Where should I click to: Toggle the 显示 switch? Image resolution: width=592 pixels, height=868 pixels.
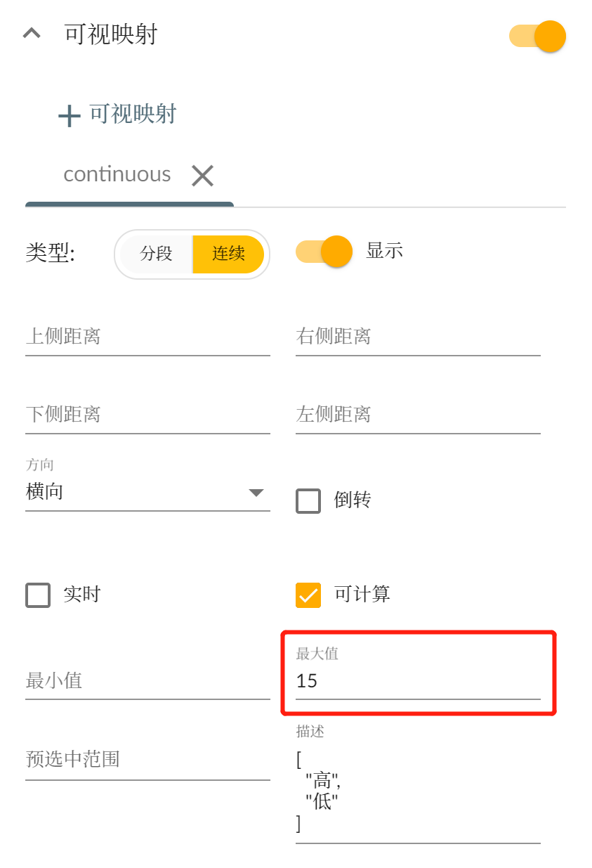tap(324, 252)
